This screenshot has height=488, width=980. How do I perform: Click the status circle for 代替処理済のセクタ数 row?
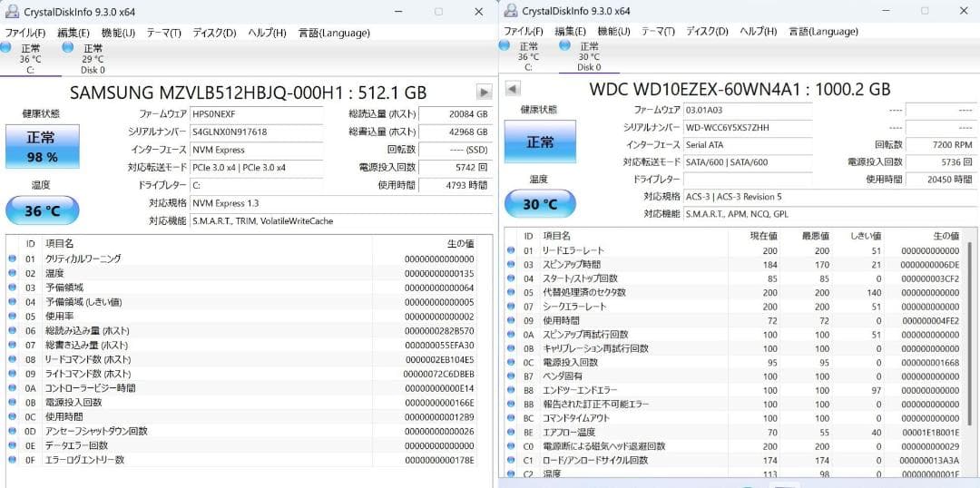507,293
